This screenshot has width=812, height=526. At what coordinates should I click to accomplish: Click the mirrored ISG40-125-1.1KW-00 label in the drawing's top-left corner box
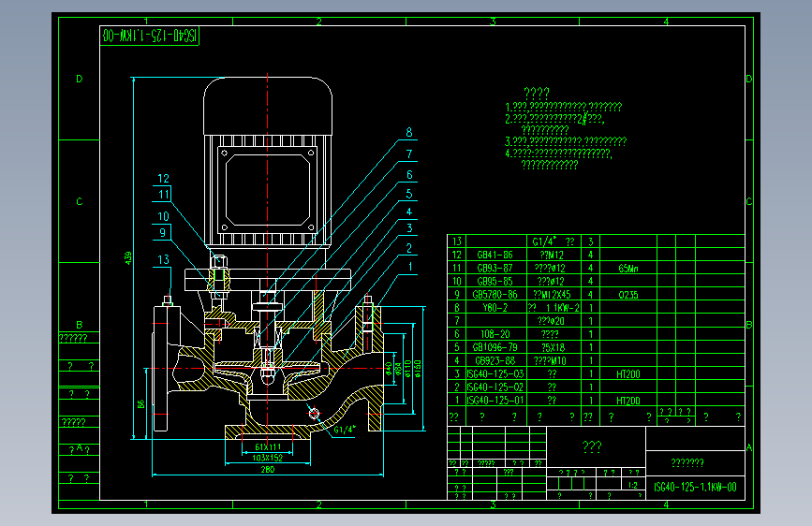[150, 36]
